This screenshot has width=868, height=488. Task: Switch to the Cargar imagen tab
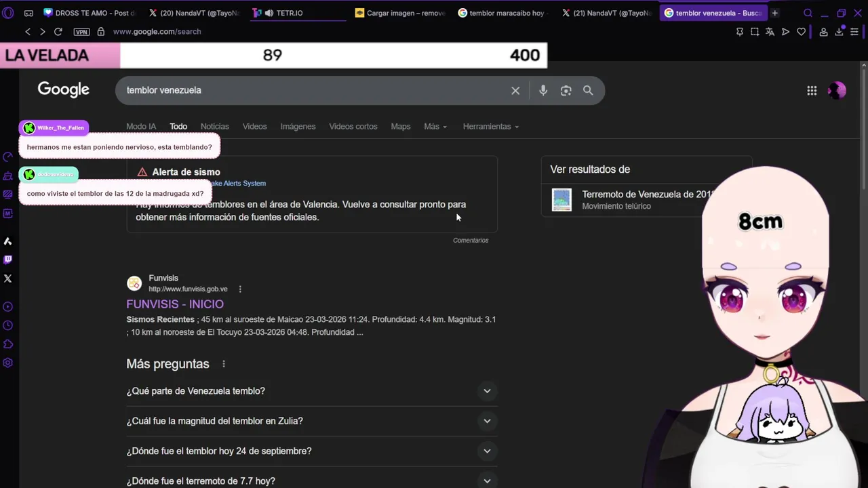pos(400,13)
